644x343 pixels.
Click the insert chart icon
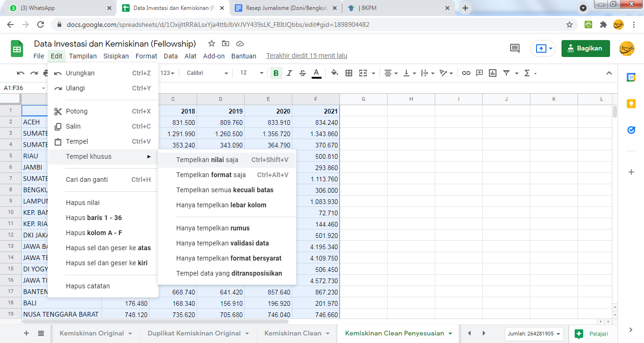point(493,73)
